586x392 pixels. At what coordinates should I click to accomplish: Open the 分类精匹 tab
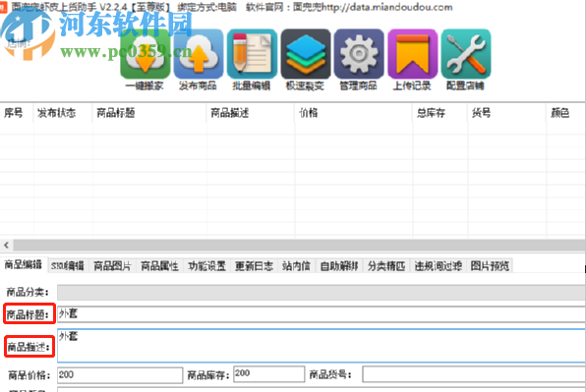coord(386,266)
